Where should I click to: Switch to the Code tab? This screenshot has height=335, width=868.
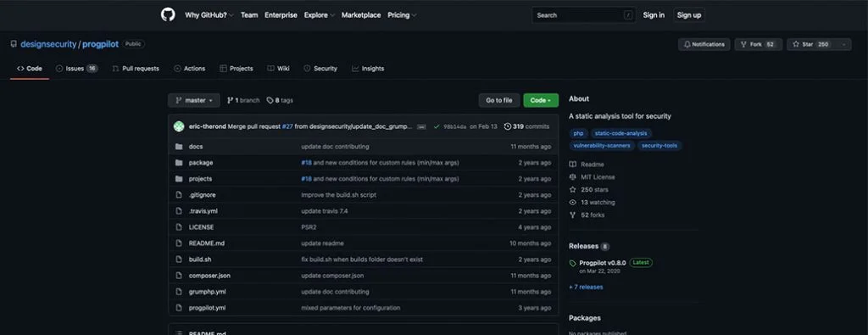click(x=30, y=69)
